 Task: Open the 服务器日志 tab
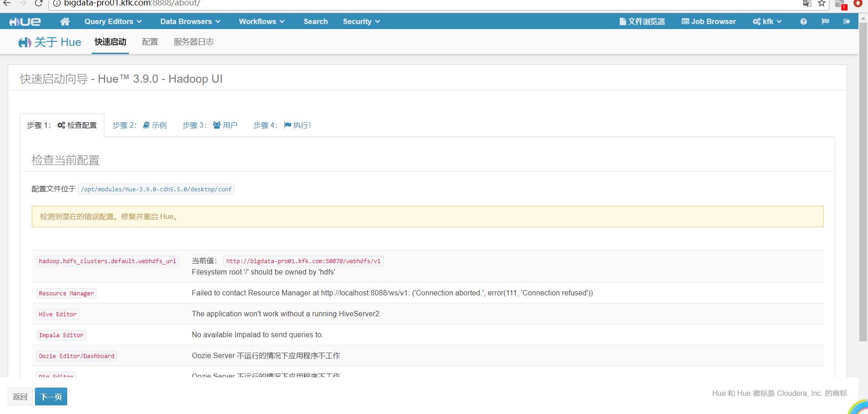click(x=194, y=42)
